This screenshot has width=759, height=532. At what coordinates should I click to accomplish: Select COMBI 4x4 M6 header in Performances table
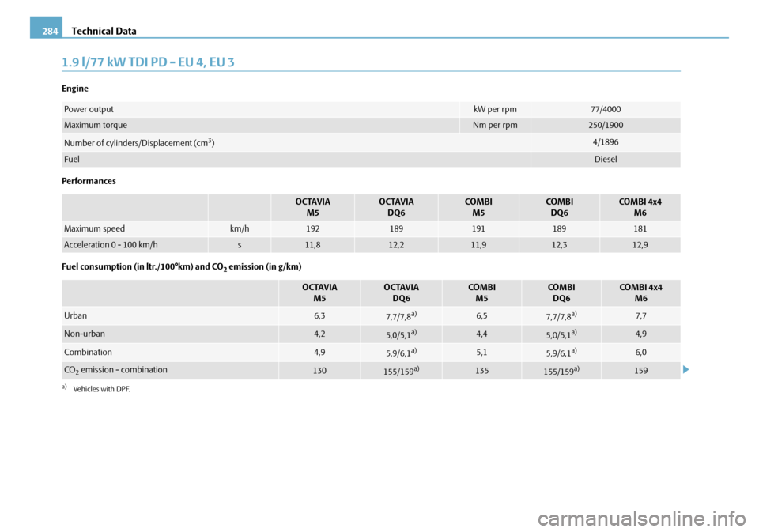tap(640, 207)
